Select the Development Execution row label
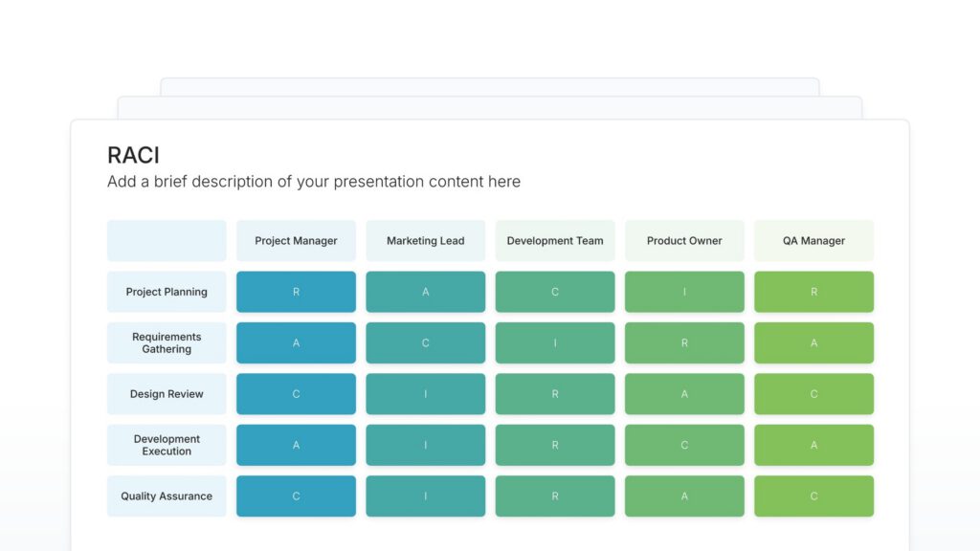Image resolution: width=980 pixels, height=551 pixels. (167, 446)
